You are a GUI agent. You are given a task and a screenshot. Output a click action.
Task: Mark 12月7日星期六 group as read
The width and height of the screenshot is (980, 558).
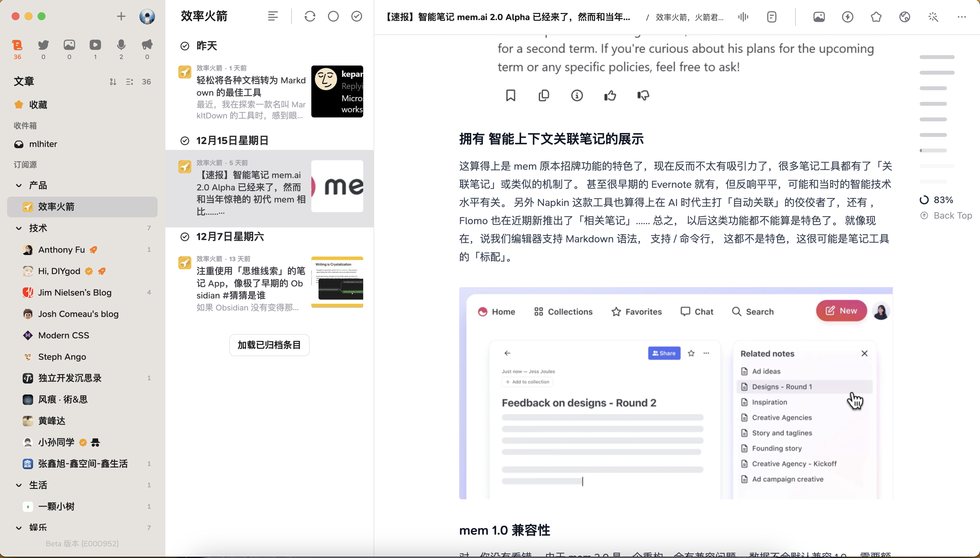pyautogui.click(x=185, y=237)
